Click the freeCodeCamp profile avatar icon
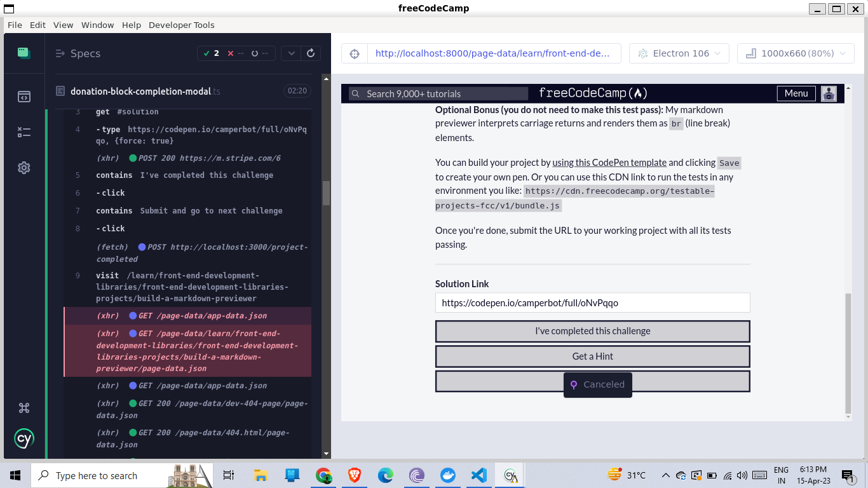 (829, 93)
